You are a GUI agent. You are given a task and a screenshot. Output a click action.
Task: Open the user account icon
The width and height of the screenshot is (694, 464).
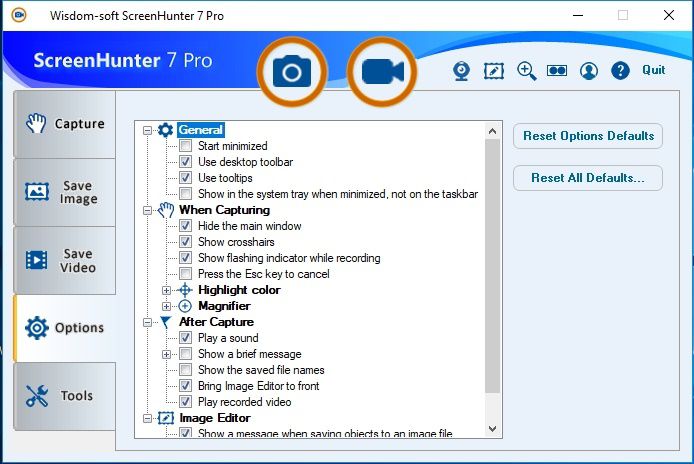(589, 71)
